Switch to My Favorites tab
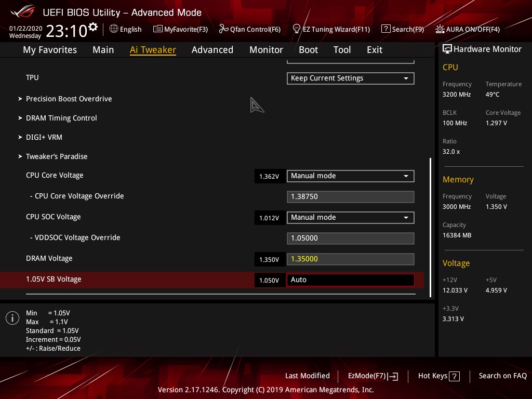Image resolution: width=532 pixels, height=399 pixels. point(50,50)
